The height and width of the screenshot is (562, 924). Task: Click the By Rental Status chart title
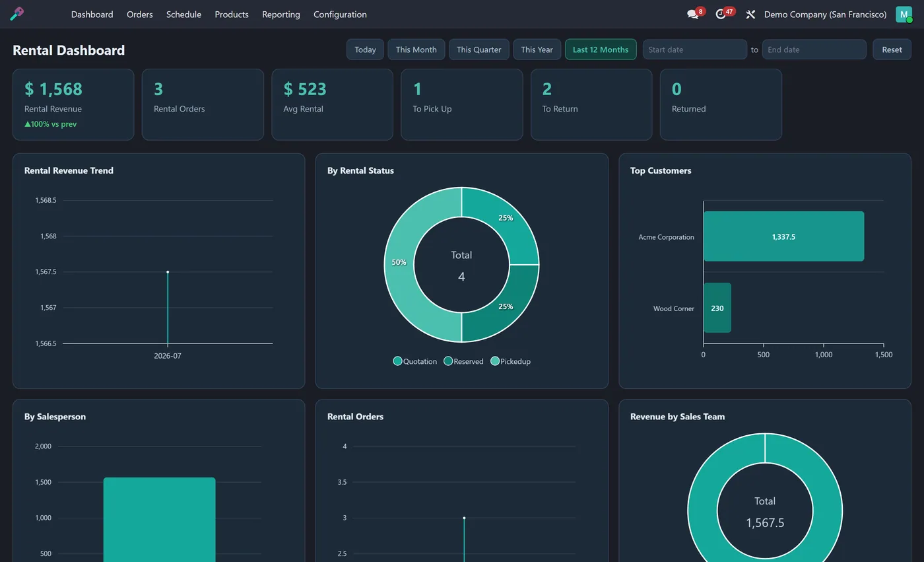(x=360, y=170)
